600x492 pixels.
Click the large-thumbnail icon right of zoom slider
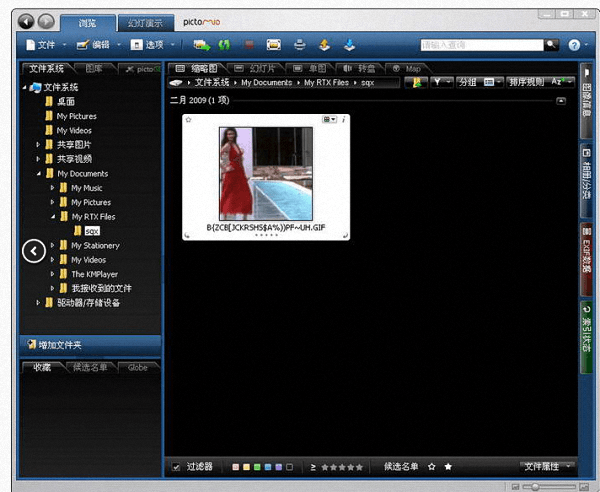pos(584,487)
